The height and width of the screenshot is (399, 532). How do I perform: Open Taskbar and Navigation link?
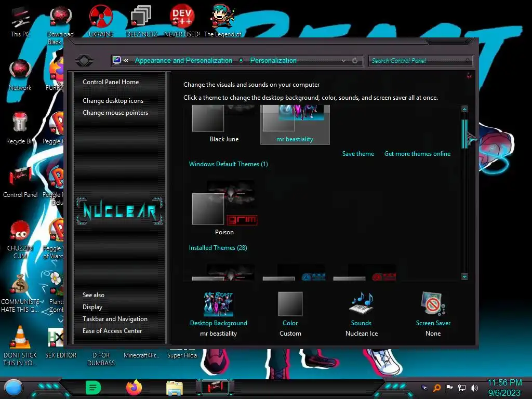115,319
